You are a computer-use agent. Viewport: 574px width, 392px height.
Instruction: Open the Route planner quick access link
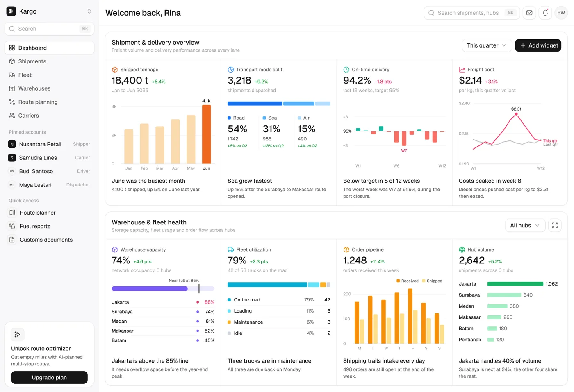click(x=49, y=213)
